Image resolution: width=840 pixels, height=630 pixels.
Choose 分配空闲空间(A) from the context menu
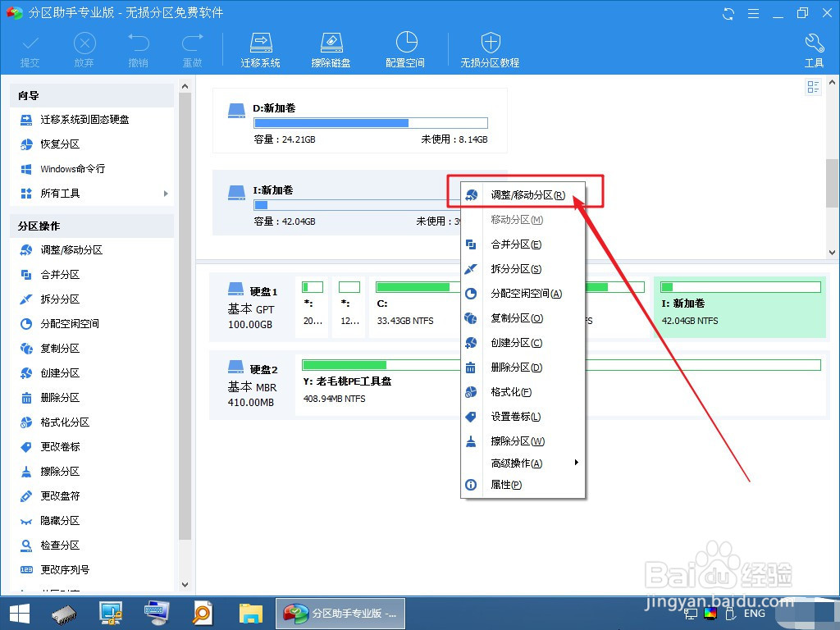tap(523, 294)
